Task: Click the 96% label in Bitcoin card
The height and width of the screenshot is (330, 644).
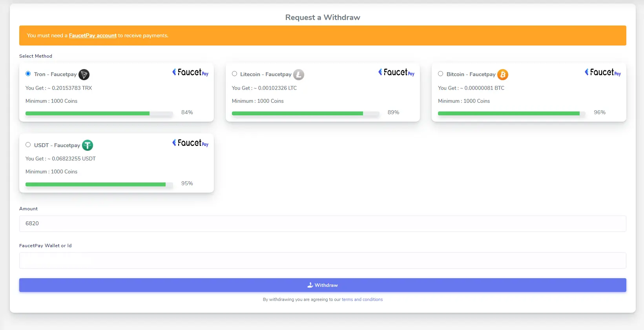Action: point(600,113)
